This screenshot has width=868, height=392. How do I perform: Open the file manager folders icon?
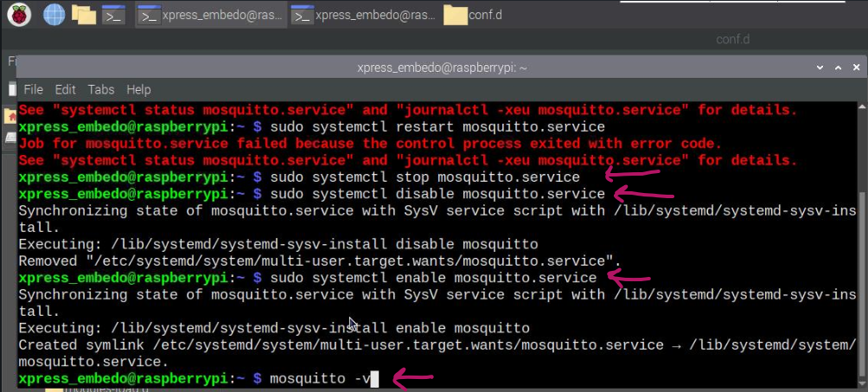pos(84,15)
